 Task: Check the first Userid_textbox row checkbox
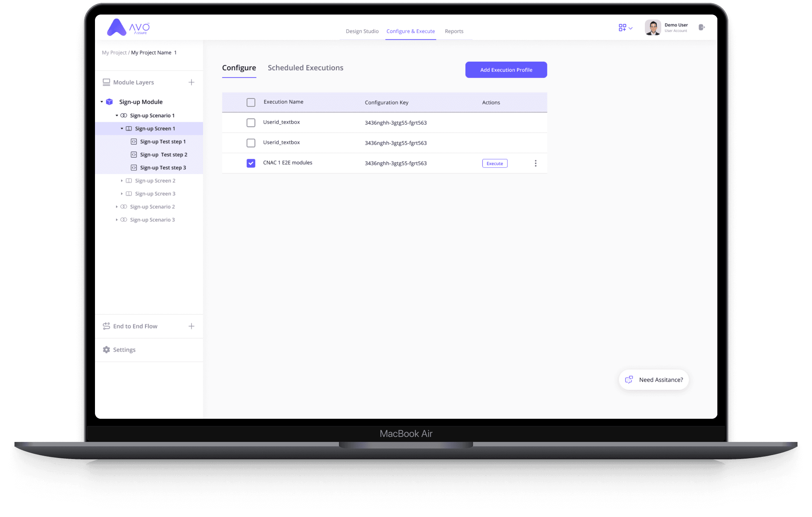click(251, 123)
